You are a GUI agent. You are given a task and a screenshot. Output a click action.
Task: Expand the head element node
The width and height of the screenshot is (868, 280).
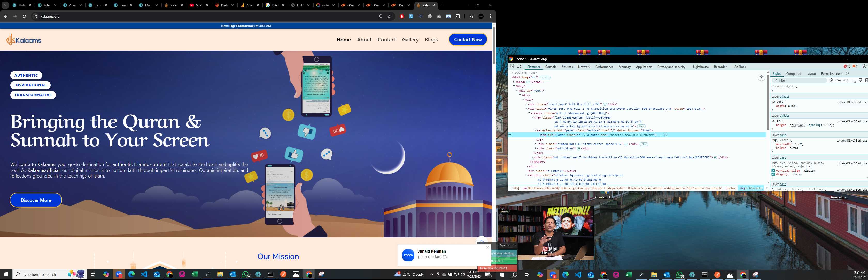click(514, 82)
